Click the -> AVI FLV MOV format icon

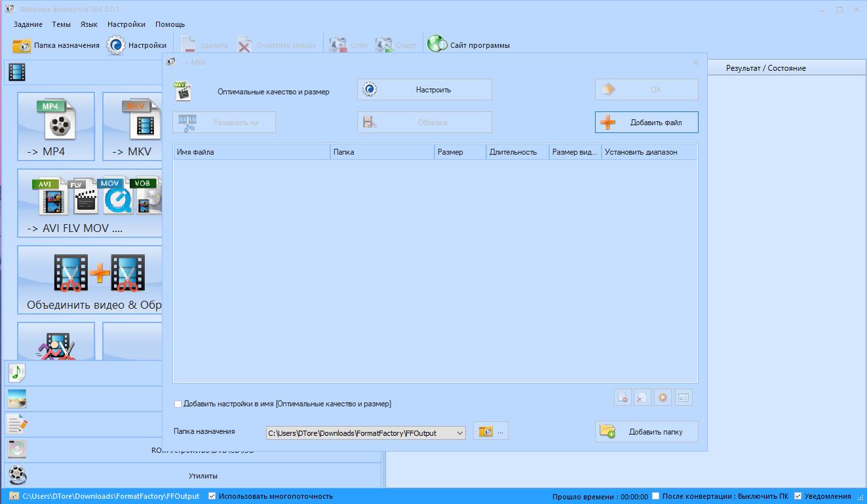point(90,203)
